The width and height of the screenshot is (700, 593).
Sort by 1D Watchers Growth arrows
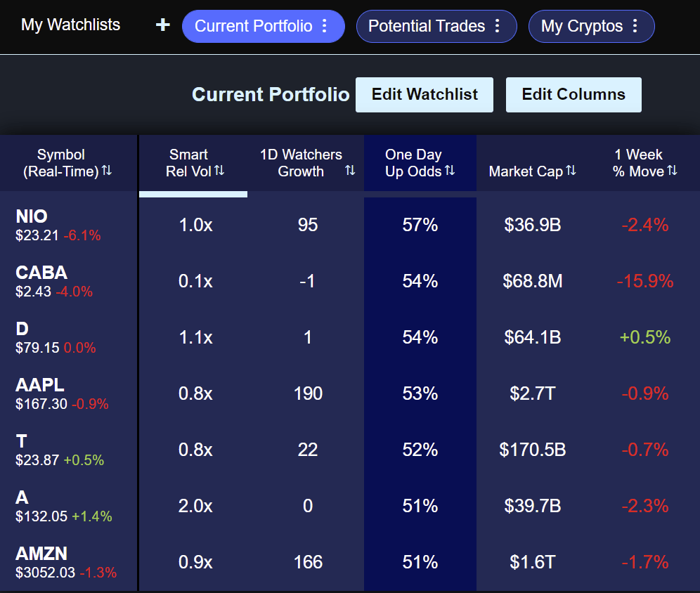[x=350, y=171]
